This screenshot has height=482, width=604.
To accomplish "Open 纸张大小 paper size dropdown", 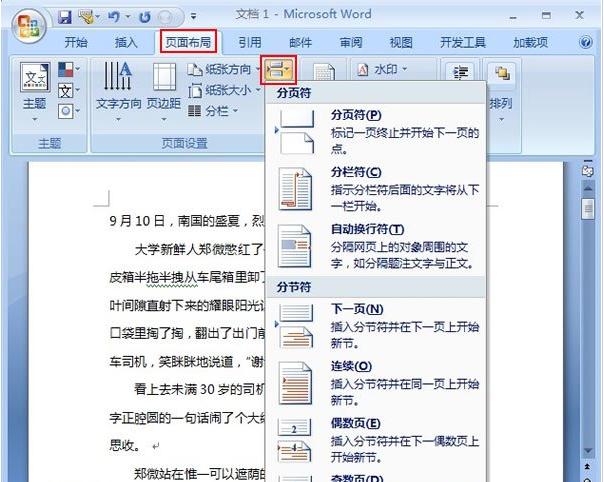I will pos(223,91).
